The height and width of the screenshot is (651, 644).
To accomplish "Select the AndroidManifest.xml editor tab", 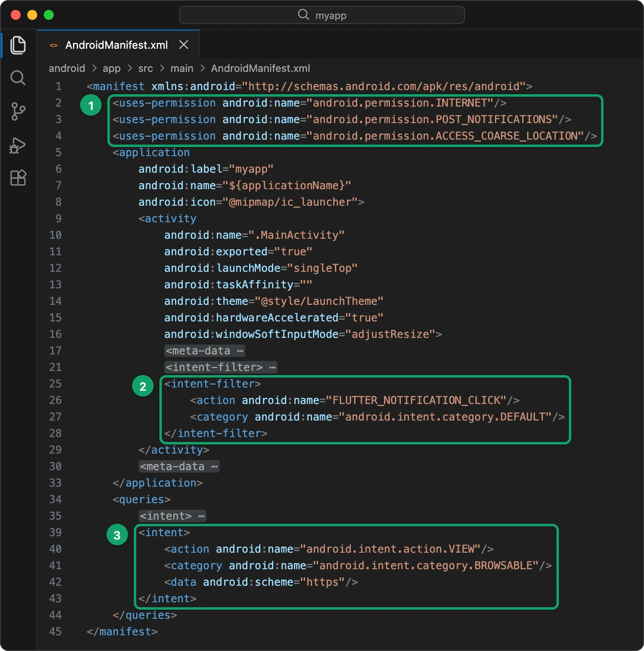I will (118, 45).
